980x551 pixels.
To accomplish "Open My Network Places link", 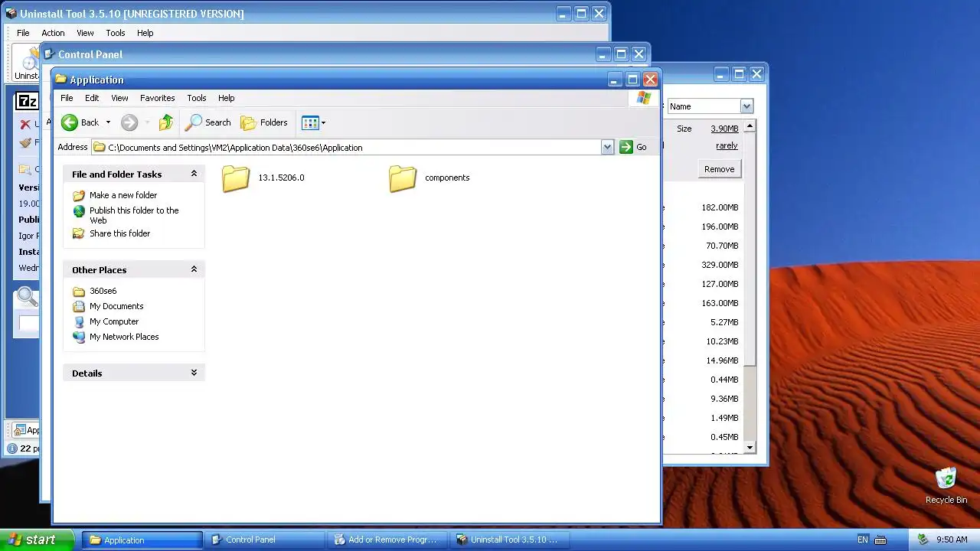I will [x=124, y=337].
